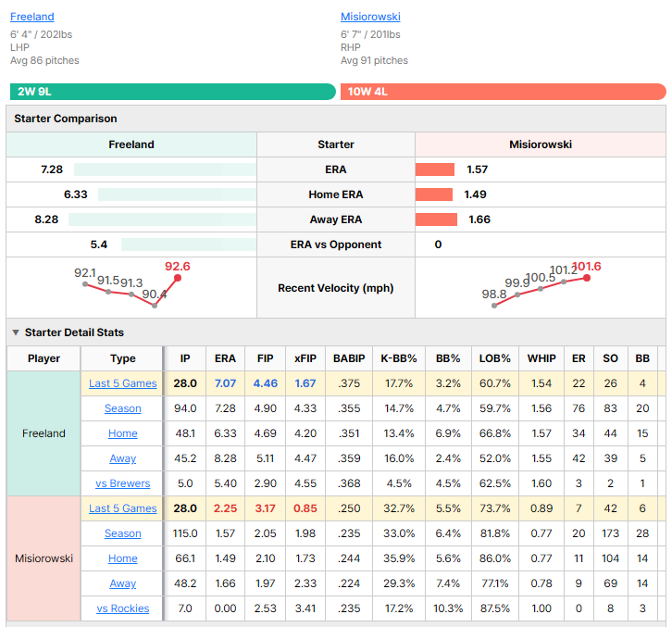Click the Home ERA comparison label

click(x=336, y=194)
